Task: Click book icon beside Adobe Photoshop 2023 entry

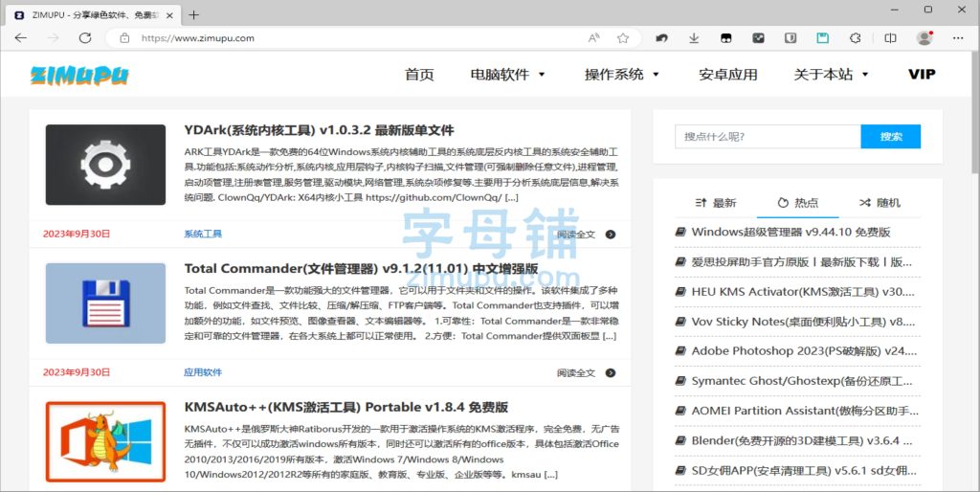Action: [680, 351]
